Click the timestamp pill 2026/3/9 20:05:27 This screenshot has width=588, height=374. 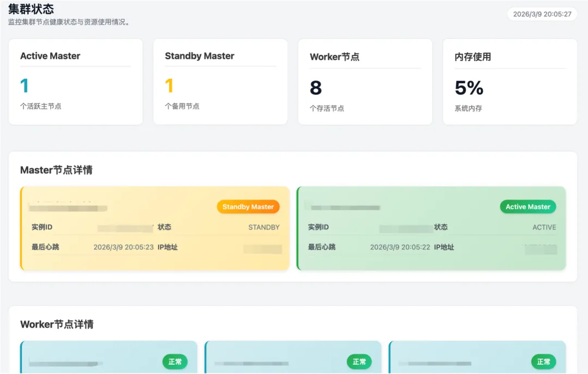coord(542,14)
